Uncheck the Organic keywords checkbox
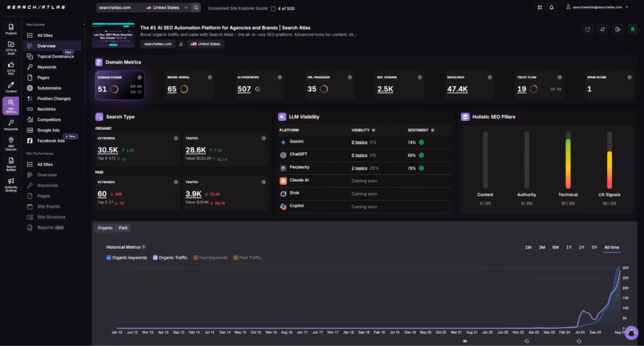Image resolution: width=644 pixels, height=346 pixels. 109,257
